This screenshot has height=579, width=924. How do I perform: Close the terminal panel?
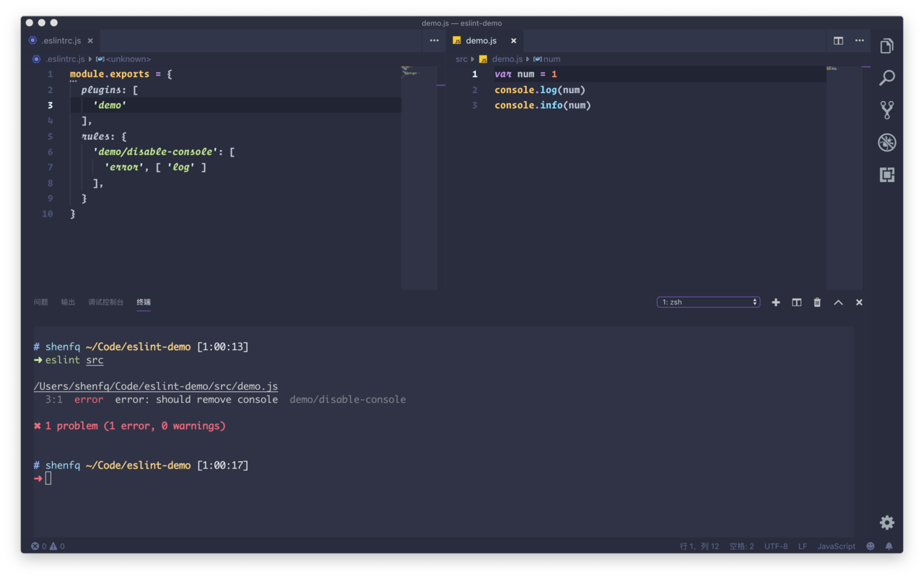pos(859,302)
